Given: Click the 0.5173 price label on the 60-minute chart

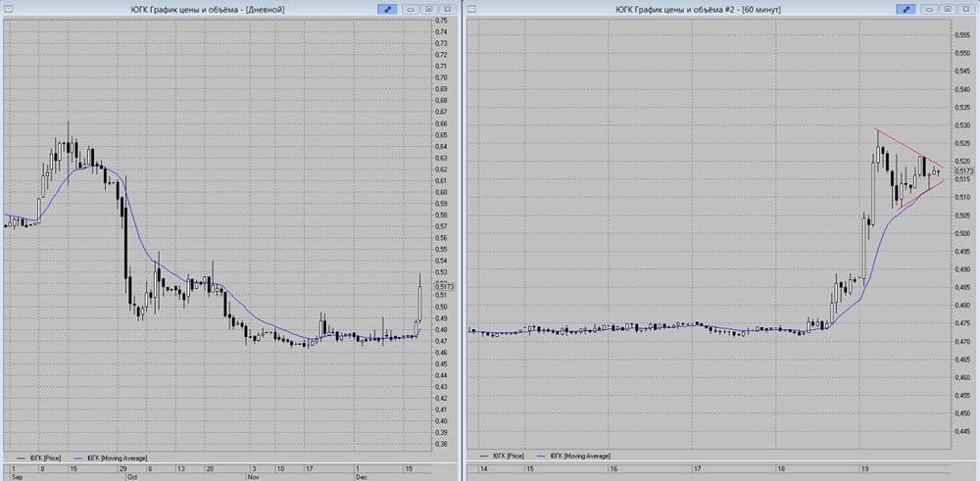Looking at the screenshot, I should [x=963, y=171].
